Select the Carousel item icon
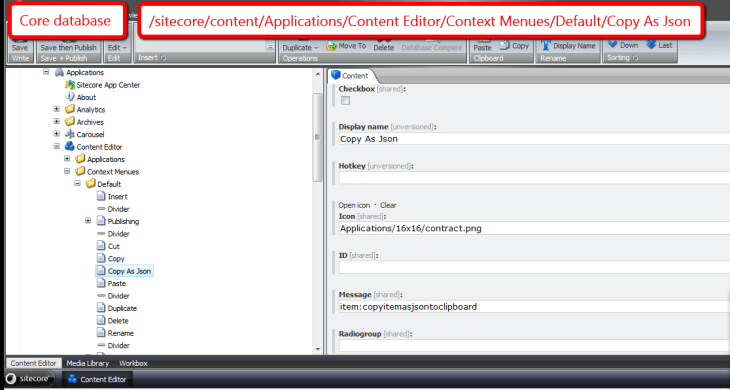This screenshot has width=730, height=390. [70, 134]
